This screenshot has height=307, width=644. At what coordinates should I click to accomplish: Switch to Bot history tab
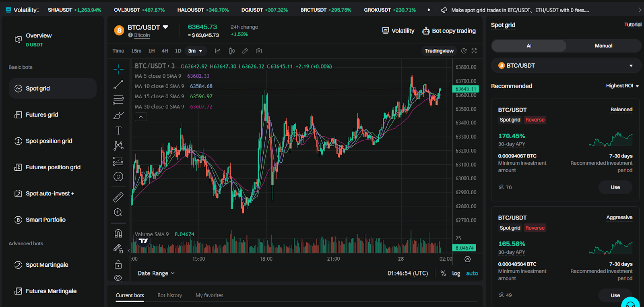(x=169, y=295)
